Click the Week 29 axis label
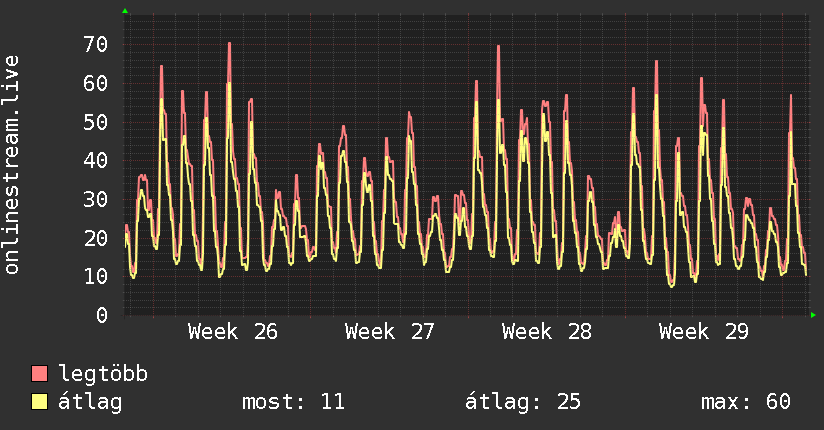824x430 pixels. 704,332
